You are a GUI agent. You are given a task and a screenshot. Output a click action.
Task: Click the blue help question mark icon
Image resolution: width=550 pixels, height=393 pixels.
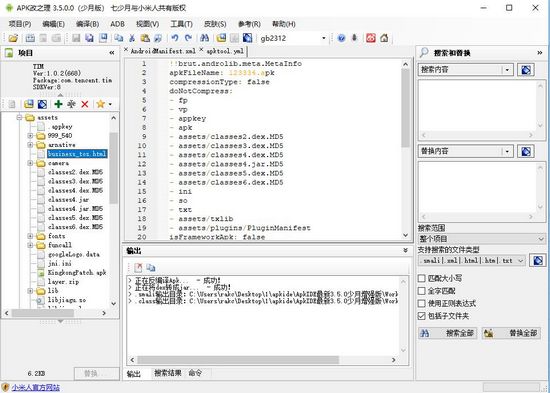[341, 38]
